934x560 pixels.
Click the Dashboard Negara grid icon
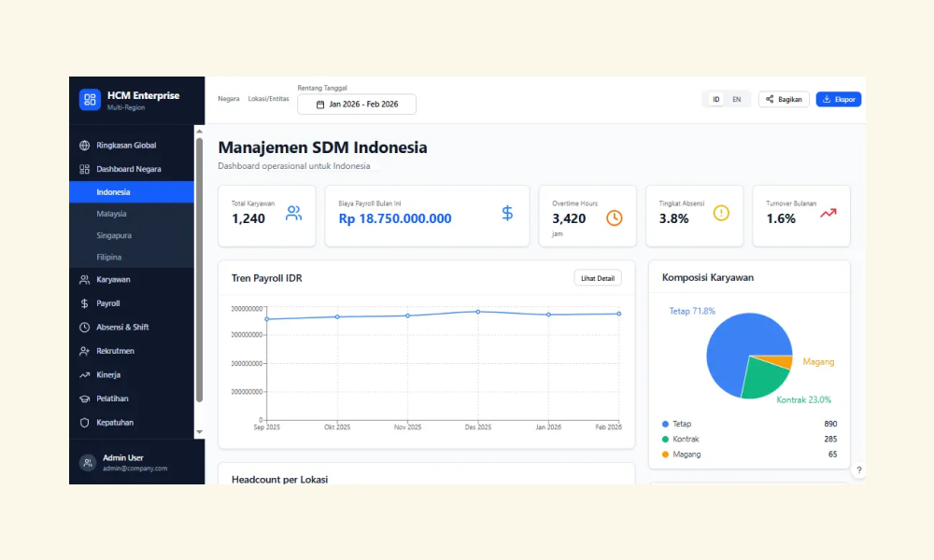85,169
